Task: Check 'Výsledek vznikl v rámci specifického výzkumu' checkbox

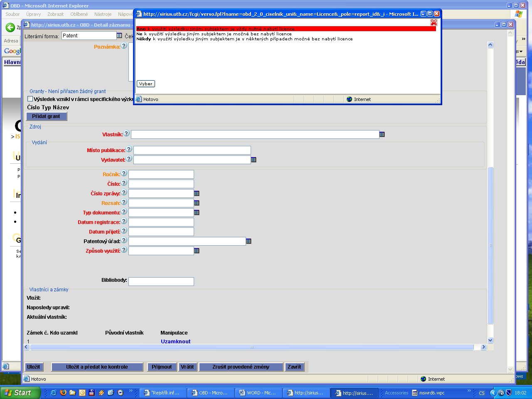Action: tap(30, 99)
